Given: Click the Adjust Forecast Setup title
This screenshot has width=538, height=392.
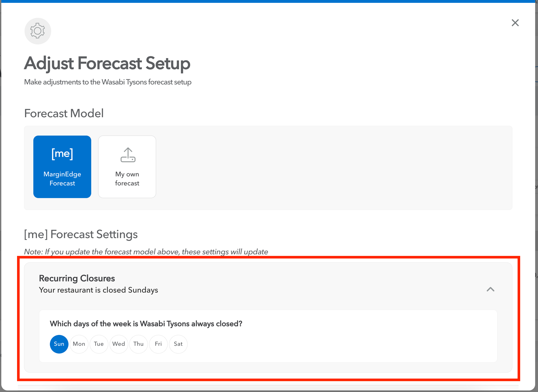Looking at the screenshot, I should click(x=107, y=63).
